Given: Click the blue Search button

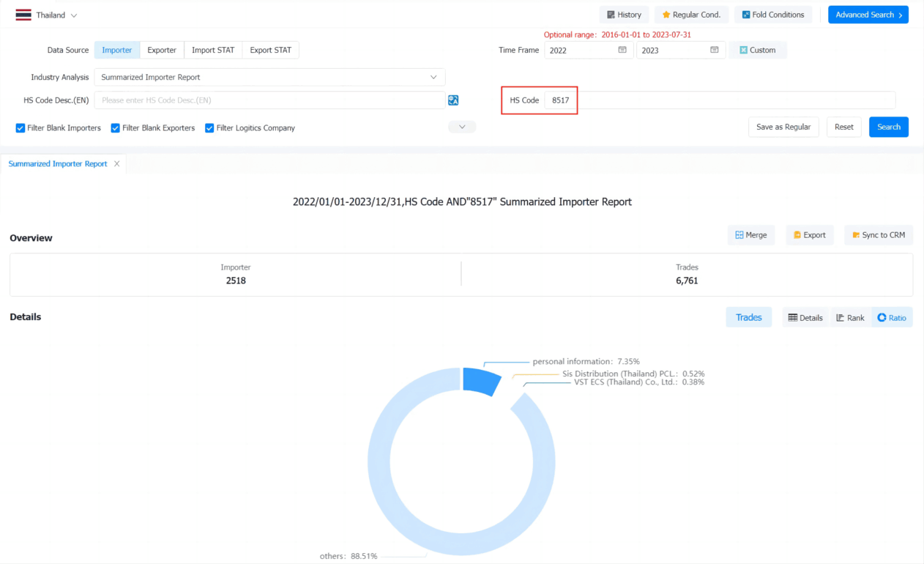Looking at the screenshot, I should (x=889, y=127).
